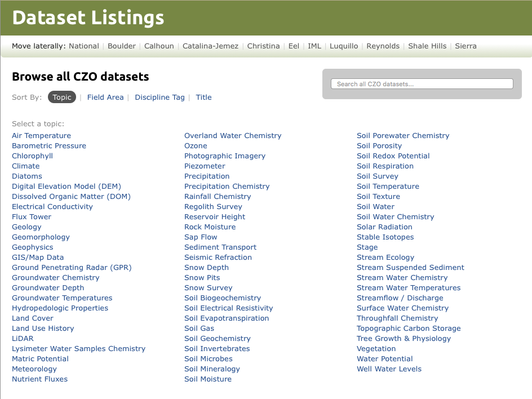Sort datasets by Title
532x399 pixels.
point(203,97)
